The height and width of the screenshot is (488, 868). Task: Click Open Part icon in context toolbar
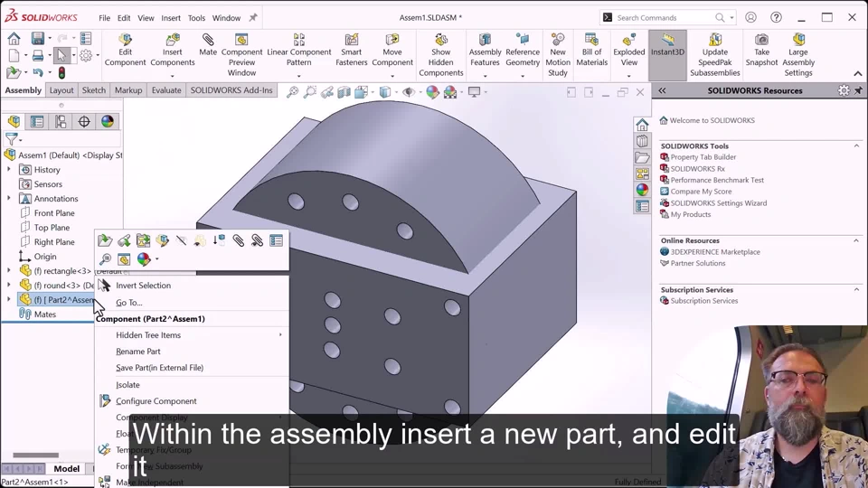(x=105, y=240)
